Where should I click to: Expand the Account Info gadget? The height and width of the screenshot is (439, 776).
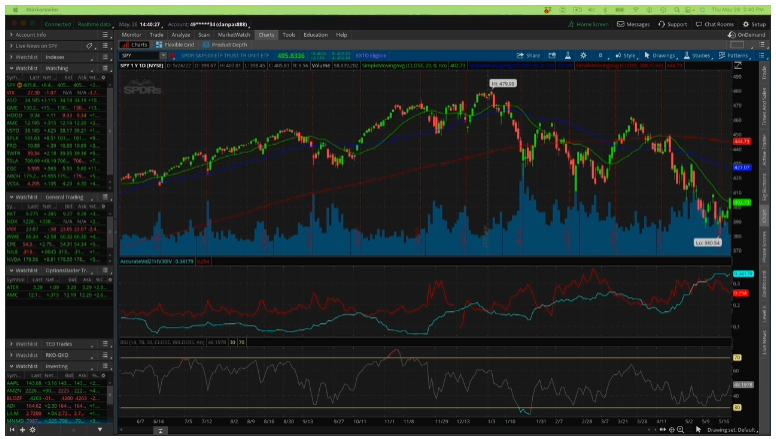[11, 35]
